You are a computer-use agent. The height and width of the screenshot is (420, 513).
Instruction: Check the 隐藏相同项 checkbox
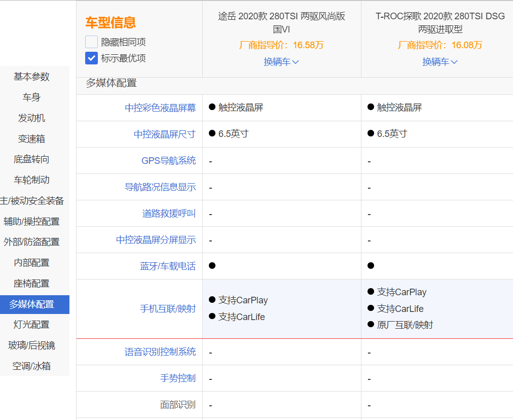92,42
